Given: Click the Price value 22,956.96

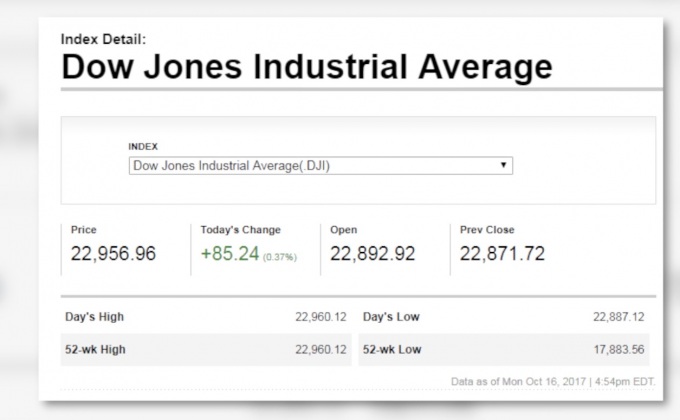Looking at the screenshot, I should [113, 254].
